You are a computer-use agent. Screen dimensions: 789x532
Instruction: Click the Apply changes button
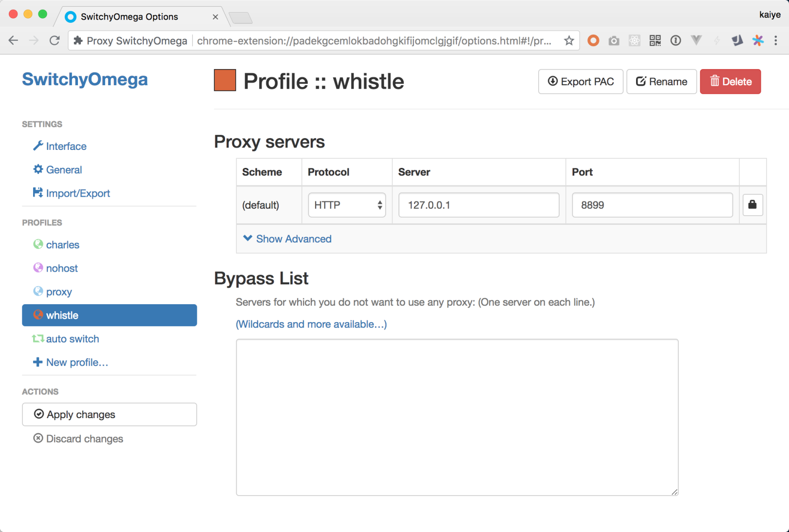pyautogui.click(x=110, y=415)
